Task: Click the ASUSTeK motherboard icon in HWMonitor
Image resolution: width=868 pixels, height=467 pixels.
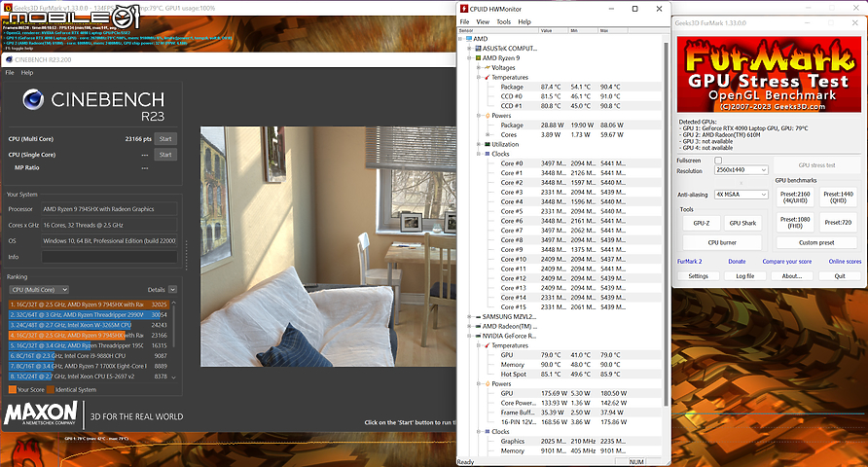Action: coord(479,48)
